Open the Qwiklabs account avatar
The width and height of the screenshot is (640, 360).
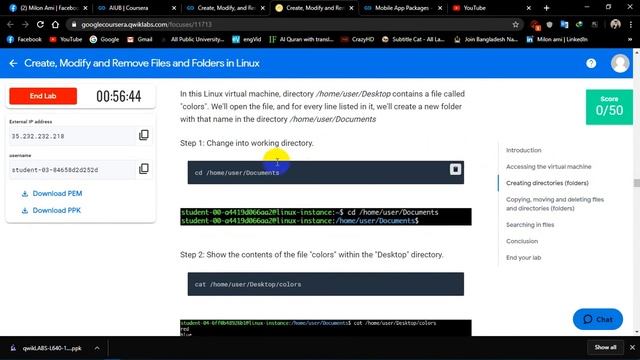tap(620, 63)
